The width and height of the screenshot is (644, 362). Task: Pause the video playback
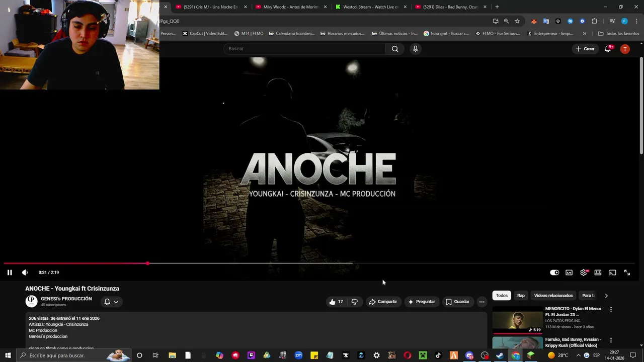pos(10,273)
